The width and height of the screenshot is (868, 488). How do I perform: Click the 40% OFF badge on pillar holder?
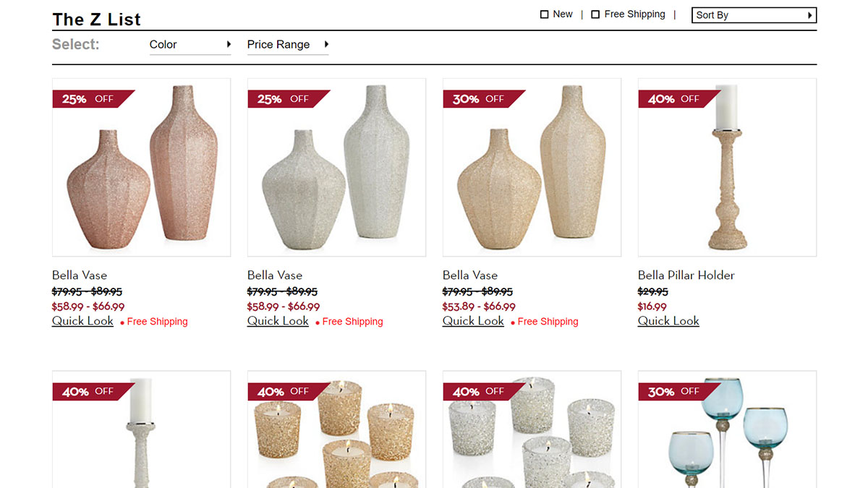coord(678,99)
